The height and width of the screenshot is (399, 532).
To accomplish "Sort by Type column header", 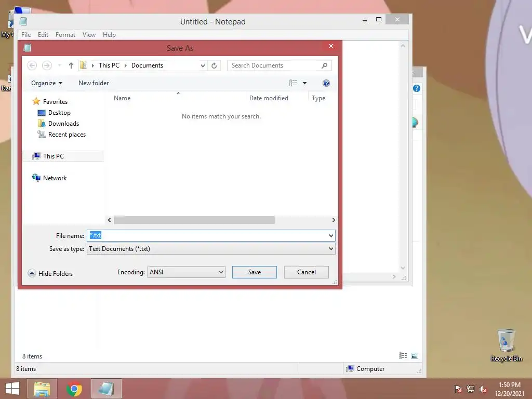I will point(318,98).
